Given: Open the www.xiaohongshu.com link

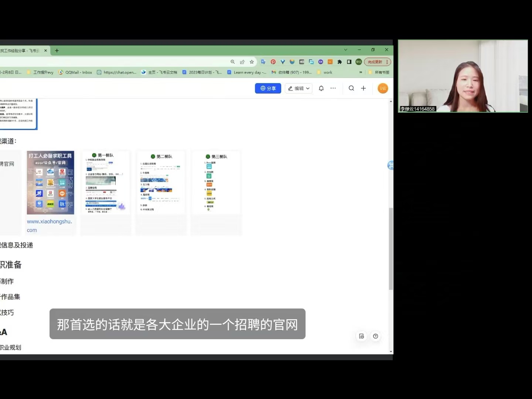Looking at the screenshot, I should (x=49, y=226).
